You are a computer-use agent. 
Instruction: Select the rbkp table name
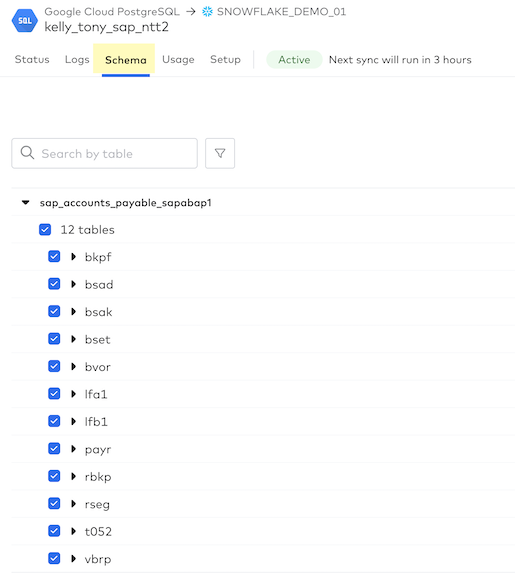(x=98, y=477)
